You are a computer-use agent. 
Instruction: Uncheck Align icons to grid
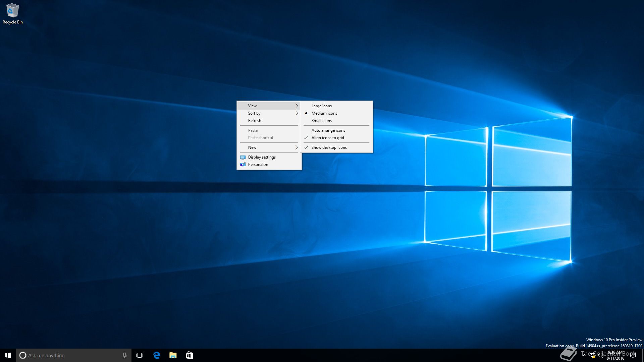coord(327,138)
